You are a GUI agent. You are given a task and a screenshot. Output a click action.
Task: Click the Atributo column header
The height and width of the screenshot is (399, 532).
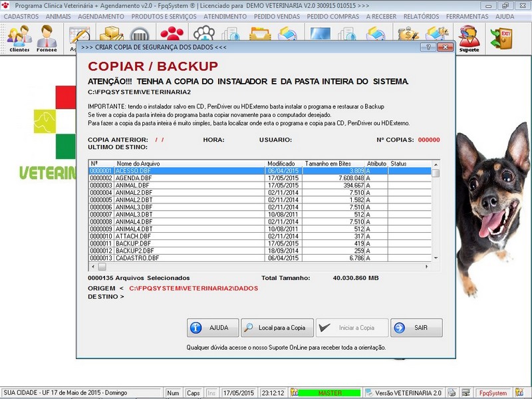point(376,164)
